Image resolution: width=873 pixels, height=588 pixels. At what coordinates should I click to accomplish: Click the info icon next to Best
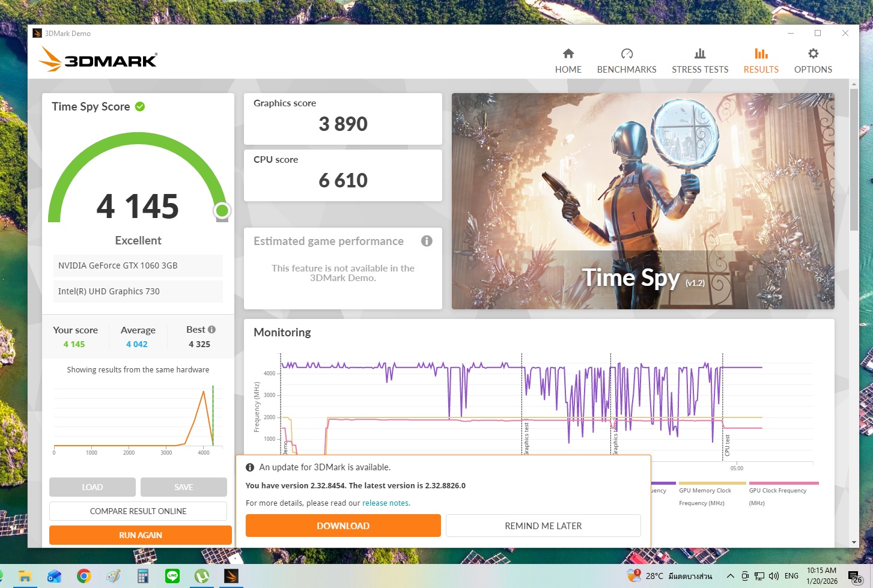(x=211, y=330)
